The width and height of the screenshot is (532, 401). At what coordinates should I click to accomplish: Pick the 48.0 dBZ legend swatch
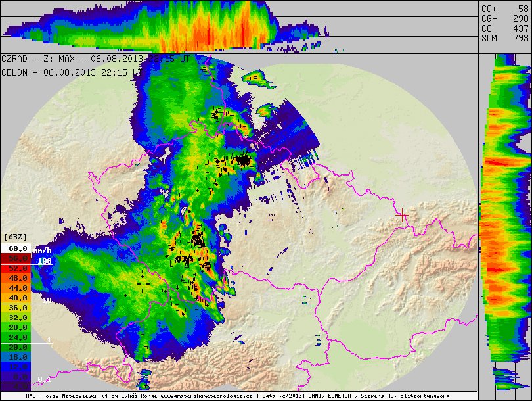(x=16, y=278)
